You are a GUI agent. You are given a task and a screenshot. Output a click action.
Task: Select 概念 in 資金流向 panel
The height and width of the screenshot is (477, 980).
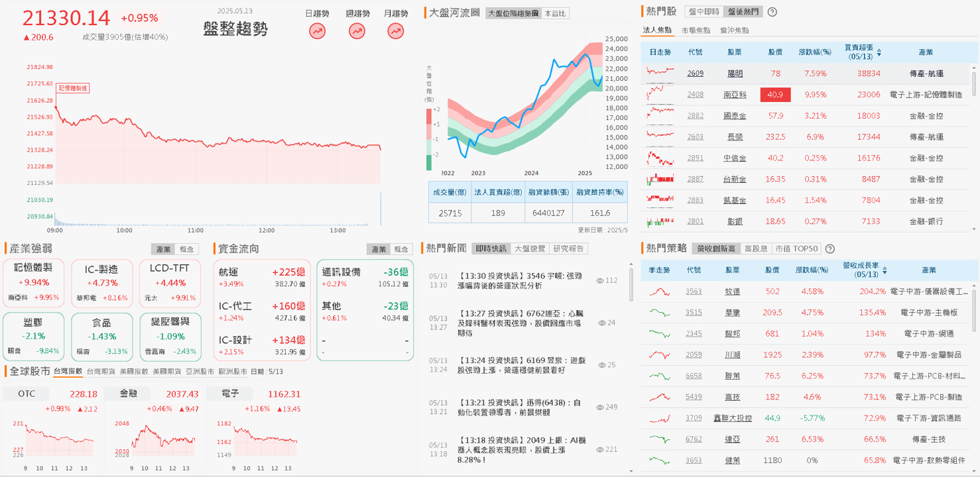pyautogui.click(x=401, y=249)
